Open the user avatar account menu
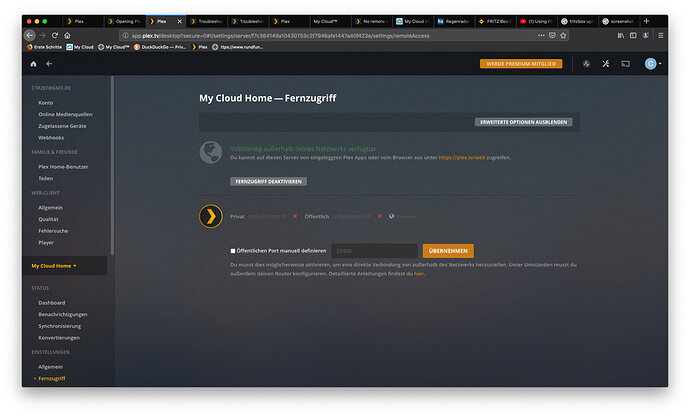The image size is (690, 416). tap(653, 64)
